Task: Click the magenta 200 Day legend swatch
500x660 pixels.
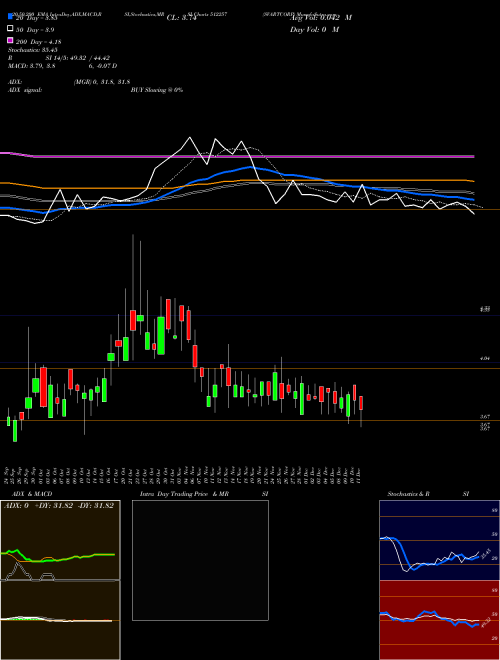Action: click(x=10, y=40)
